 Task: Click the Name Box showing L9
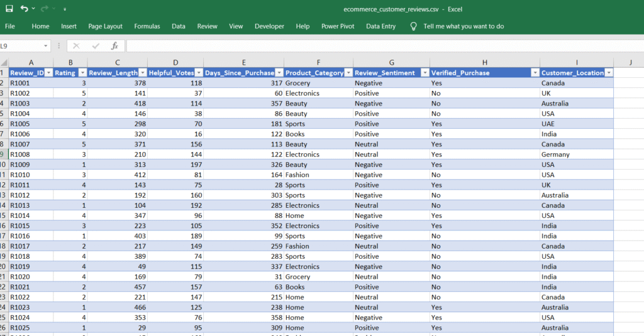point(21,46)
